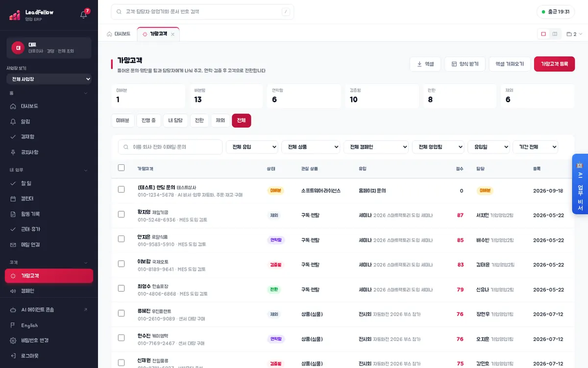
Task: Open the 전체 유입 filter dropdown
Action: [252, 147]
